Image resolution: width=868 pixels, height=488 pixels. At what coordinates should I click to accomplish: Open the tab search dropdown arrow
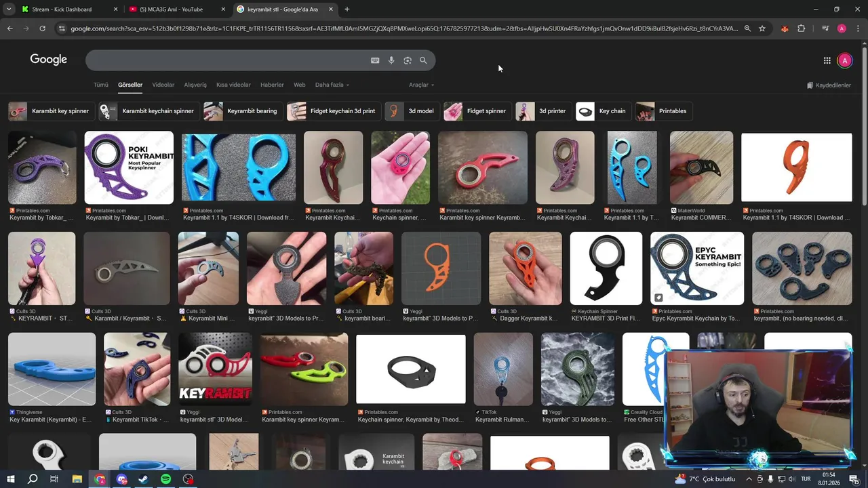point(9,9)
